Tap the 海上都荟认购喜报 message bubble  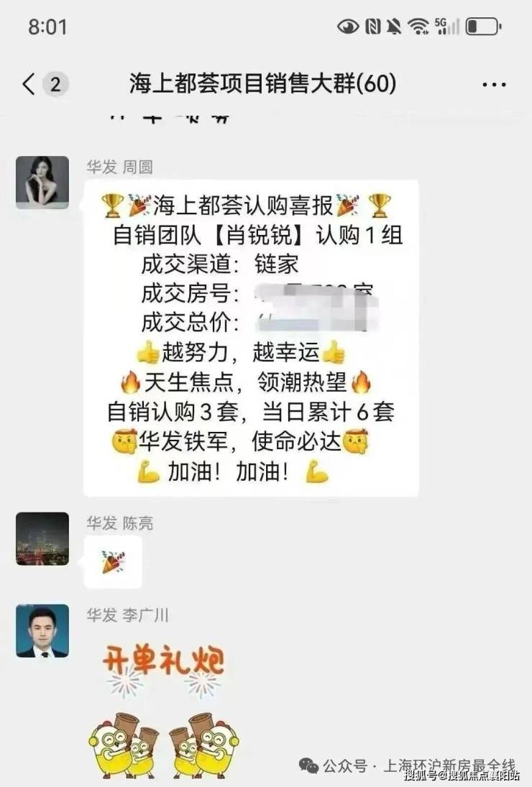point(251,339)
